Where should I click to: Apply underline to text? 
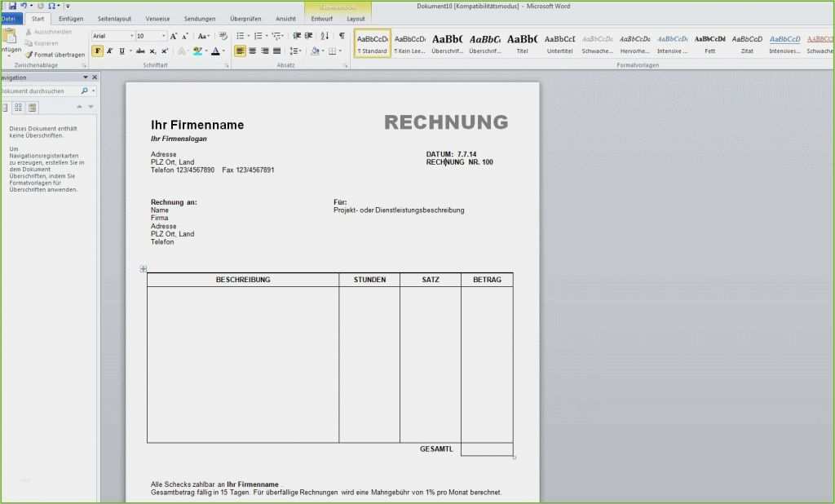click(122, 51)
